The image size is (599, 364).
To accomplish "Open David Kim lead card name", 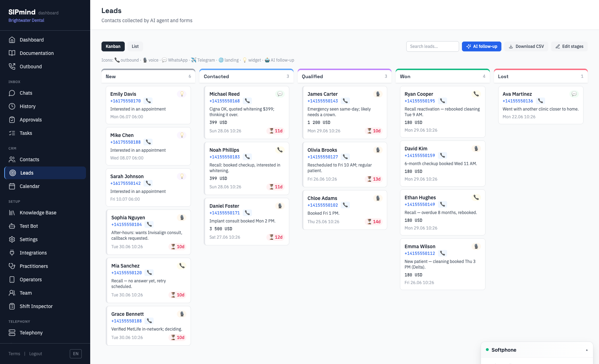I will [416, 149].
